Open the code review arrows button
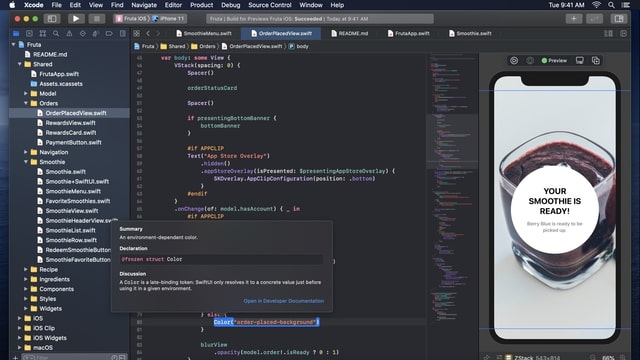640x360 pixels. pyautogui.click(x=594, y=18)
